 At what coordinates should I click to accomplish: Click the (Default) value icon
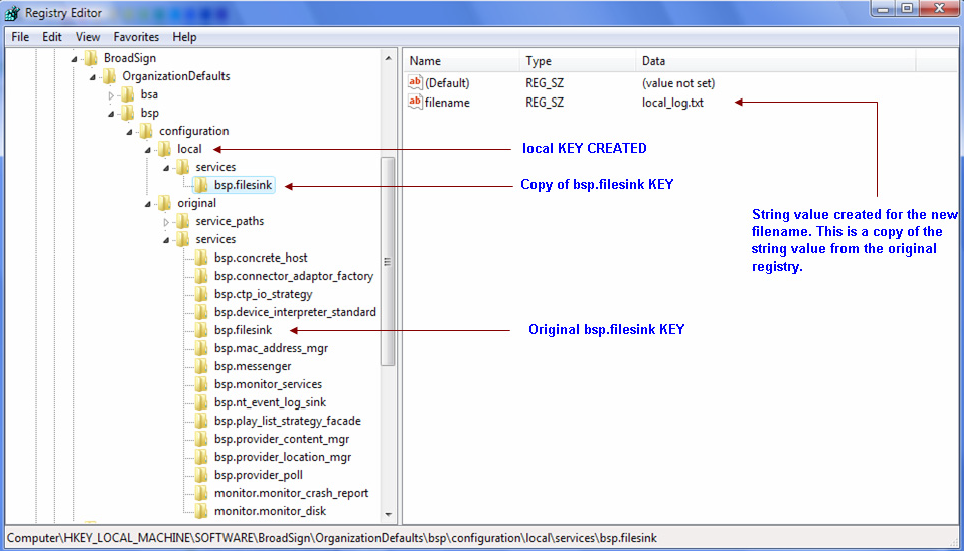[x=416, y=83]
